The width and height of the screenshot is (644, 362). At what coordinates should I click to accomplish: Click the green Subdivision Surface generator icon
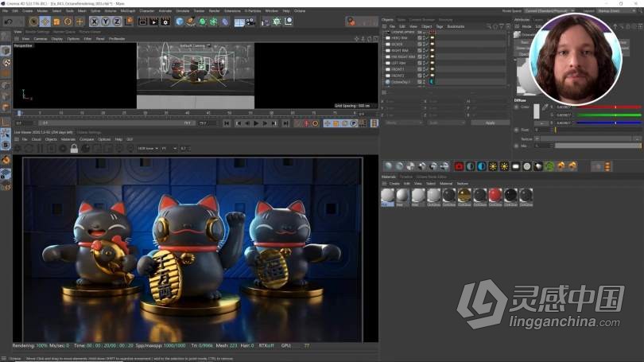pos(203,21)
